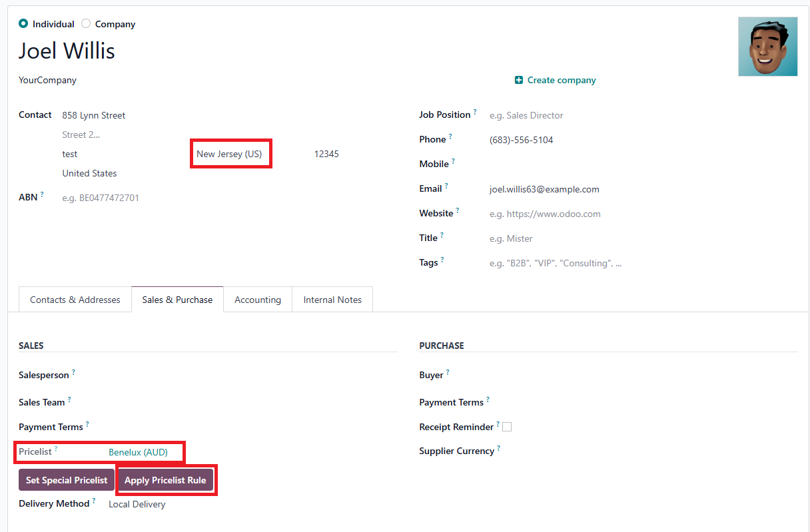Click the help icon next to ABN
The image size is (810, 532).
tap(42, 194)
